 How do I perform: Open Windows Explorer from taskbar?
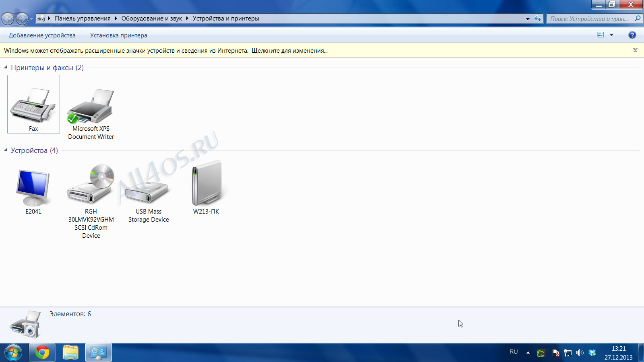70,353
